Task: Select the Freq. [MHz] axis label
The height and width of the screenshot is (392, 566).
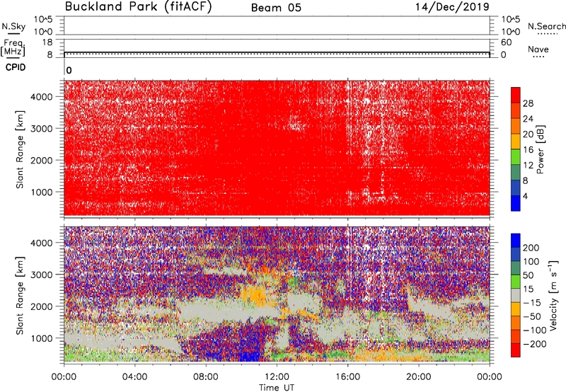Action: coord(13,47)
